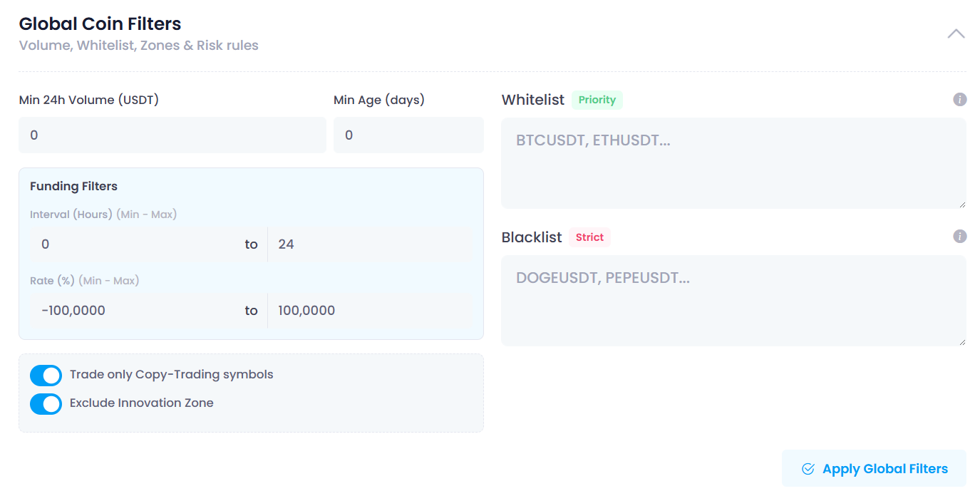Click the Global Coin Filters heading
The image size is (980, 491).
(x=100, y=24)
